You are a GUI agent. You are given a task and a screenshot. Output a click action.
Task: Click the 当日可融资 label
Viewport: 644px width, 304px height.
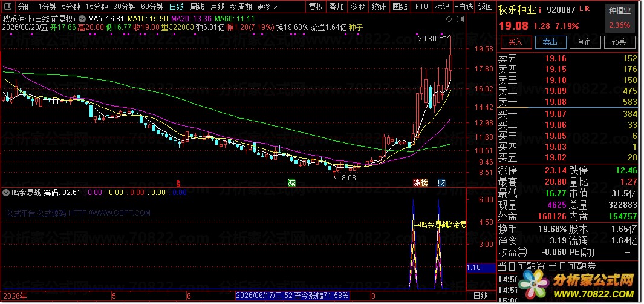coord(521,266)
